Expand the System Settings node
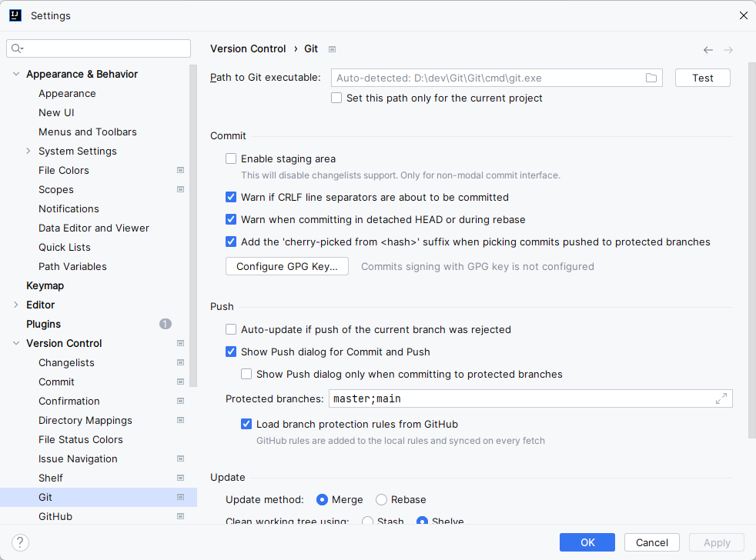 coord(28,151)
